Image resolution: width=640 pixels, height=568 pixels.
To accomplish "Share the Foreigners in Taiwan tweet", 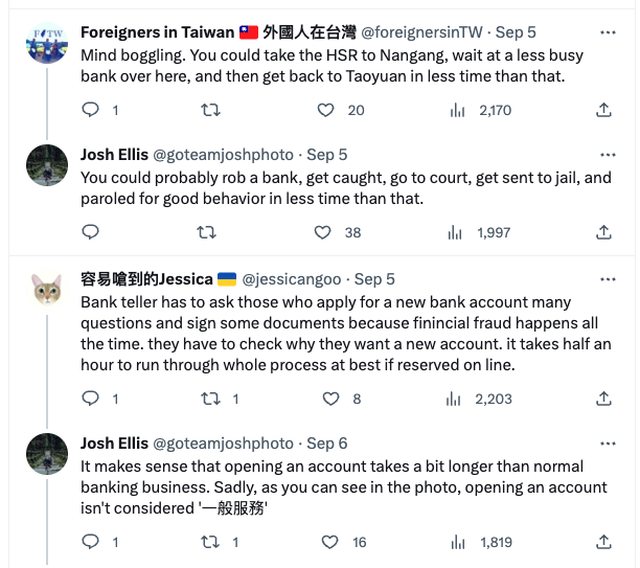I will 604,110.
